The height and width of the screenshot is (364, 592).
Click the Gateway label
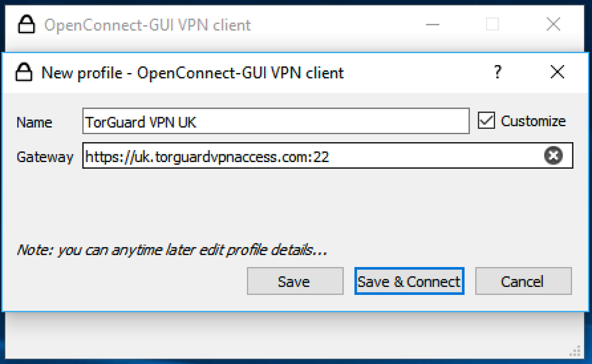coord(45,157)
